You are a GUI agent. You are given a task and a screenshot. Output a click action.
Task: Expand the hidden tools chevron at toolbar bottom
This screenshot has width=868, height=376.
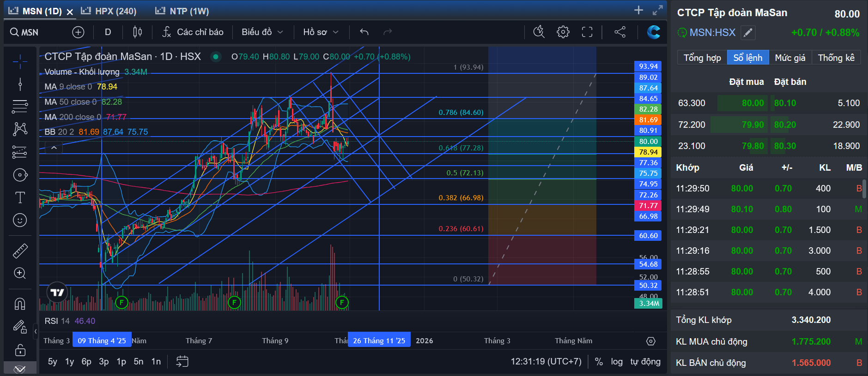tap(20, 369)
